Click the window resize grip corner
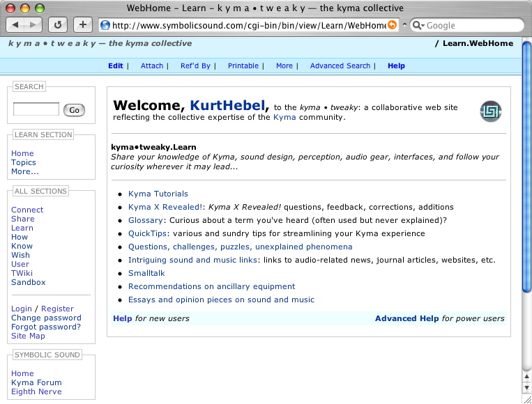Image resolution: width=532 pixels, height=404 pixels. pos(527,399)
